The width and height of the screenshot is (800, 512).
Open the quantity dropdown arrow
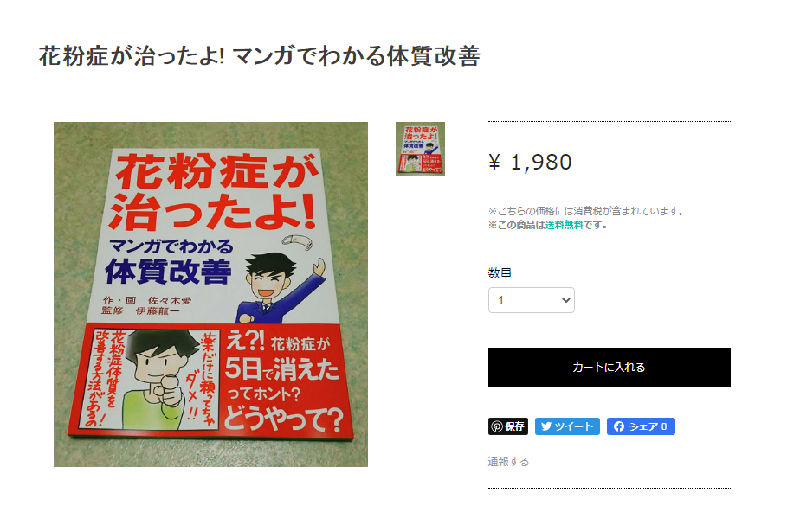tap(566, 300)
